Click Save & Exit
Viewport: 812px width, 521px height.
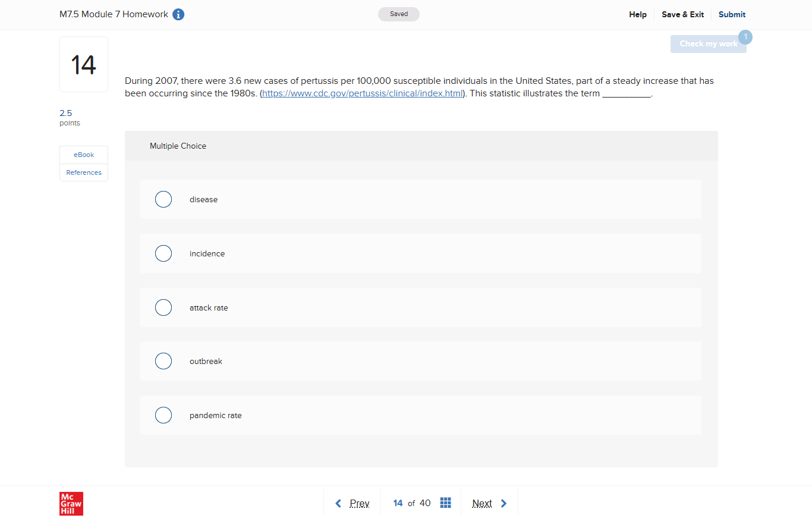click(x=683, y=14)
